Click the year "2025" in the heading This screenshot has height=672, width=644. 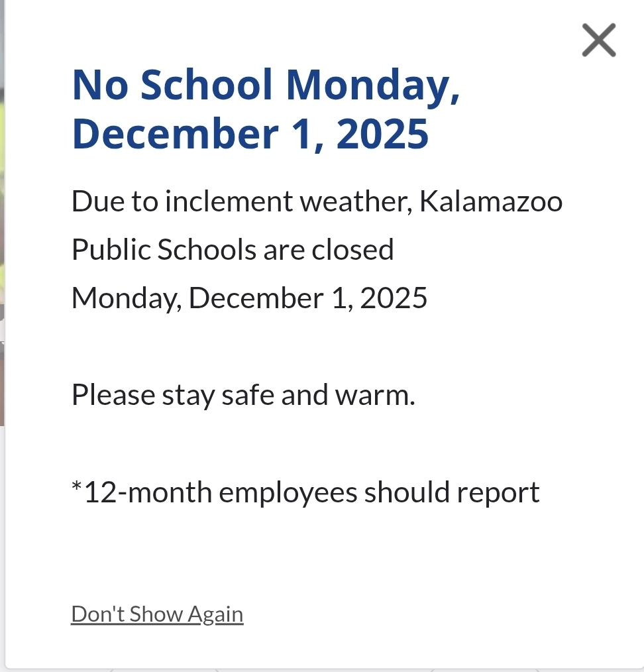tap(382, 134)
